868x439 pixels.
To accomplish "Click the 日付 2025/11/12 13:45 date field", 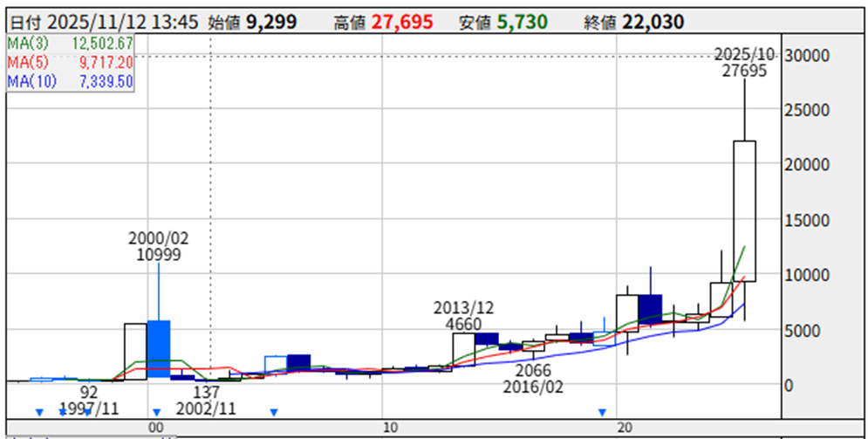I will [x=102, y=22].
